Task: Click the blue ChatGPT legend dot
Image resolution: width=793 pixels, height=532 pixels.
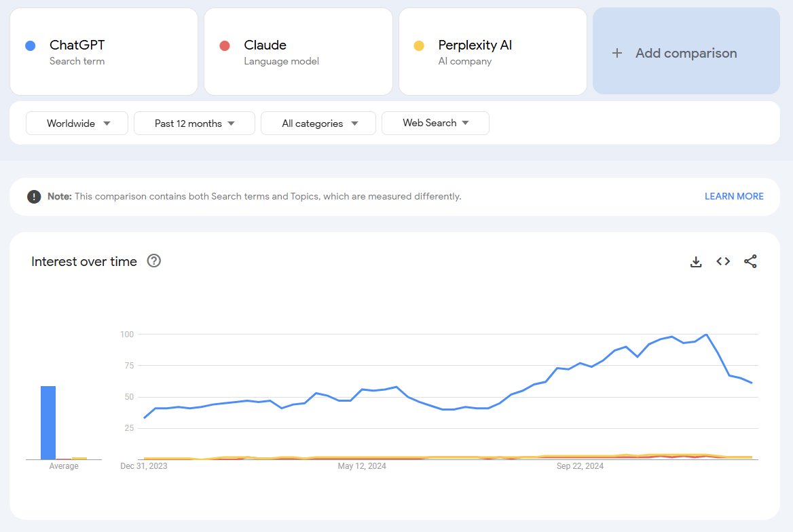Action: [x=30, y=45]
